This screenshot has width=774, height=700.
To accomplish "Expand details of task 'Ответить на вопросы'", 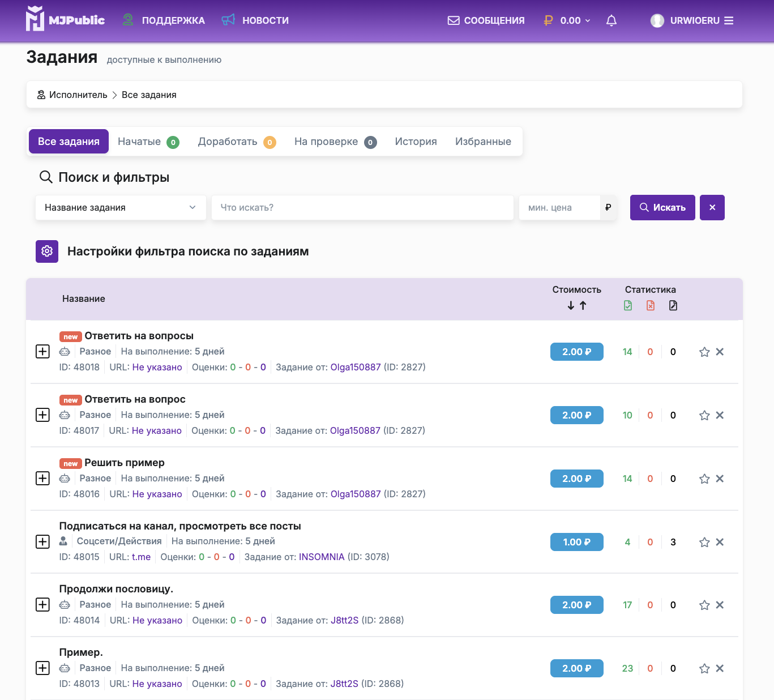I will (x=42, y=351).
